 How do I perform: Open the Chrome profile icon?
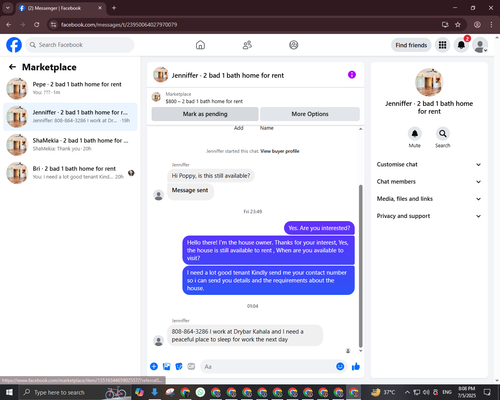[x=477, y=25]
